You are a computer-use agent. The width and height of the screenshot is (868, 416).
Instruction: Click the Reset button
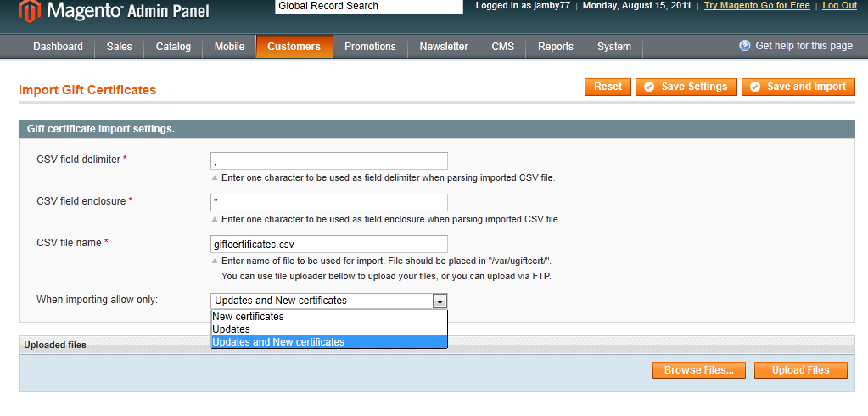(x=608, y=87)
